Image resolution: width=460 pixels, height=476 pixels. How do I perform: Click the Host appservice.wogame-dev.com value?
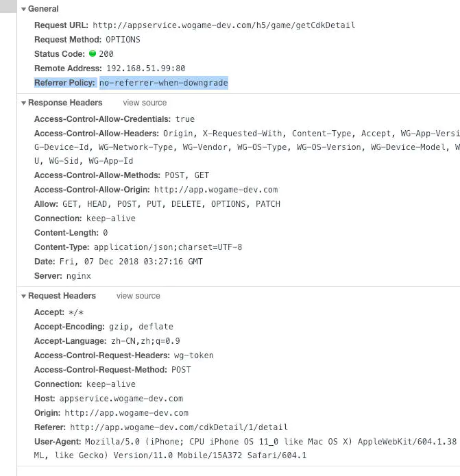[x=121, y=399]
